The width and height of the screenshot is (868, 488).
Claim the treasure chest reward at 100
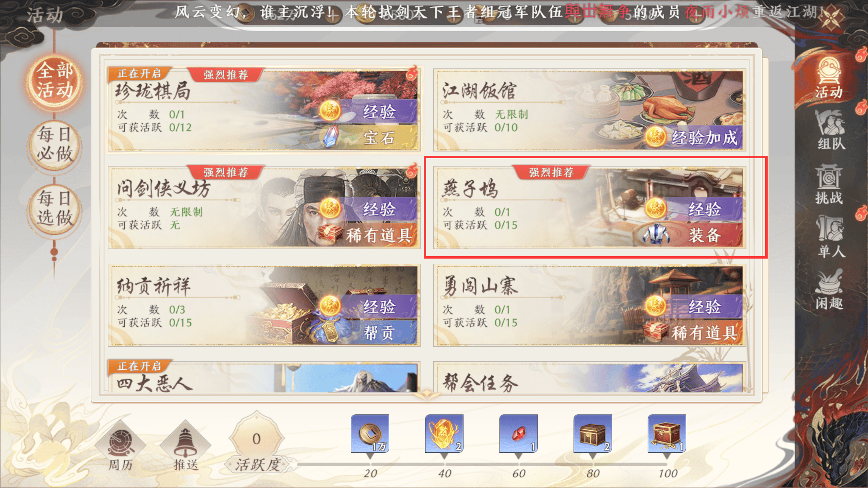click(x=667, y=434)
